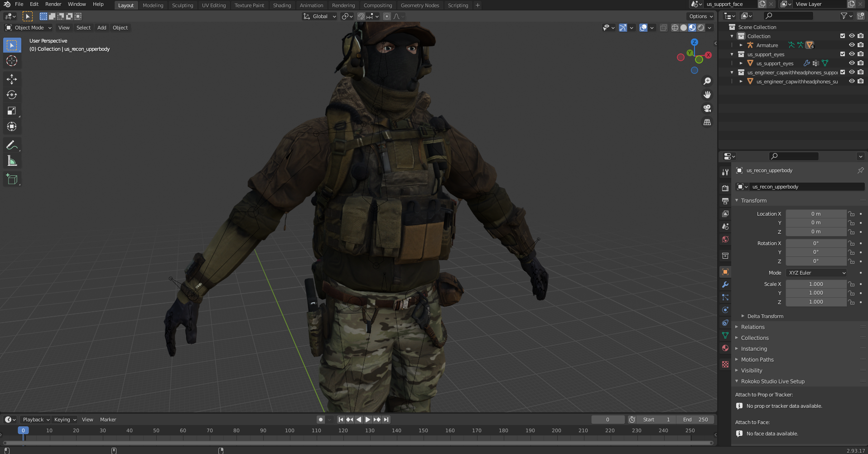Screen dimensions: 868x454
Task: Choose the Measure tool
Action: (x=12, y=161)
